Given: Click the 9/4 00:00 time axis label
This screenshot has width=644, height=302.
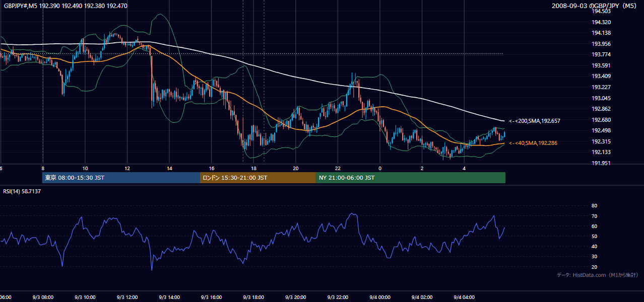Looking at the screenshot, I should [x=380, y=297].
